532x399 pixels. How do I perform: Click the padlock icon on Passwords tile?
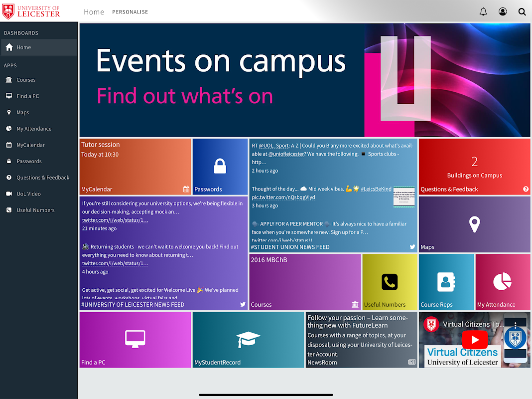(220, 166)
